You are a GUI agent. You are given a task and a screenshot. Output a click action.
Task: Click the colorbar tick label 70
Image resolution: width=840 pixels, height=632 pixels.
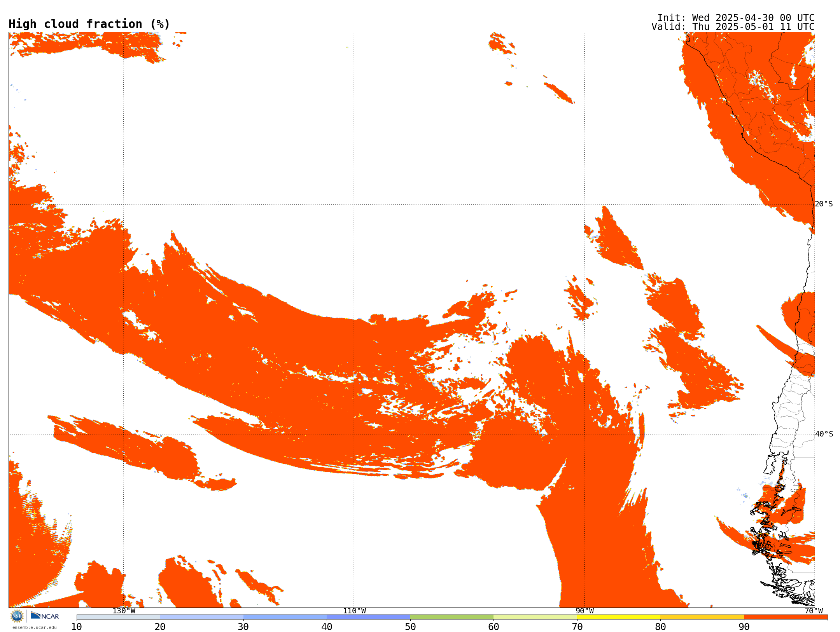tap(577, 627)
